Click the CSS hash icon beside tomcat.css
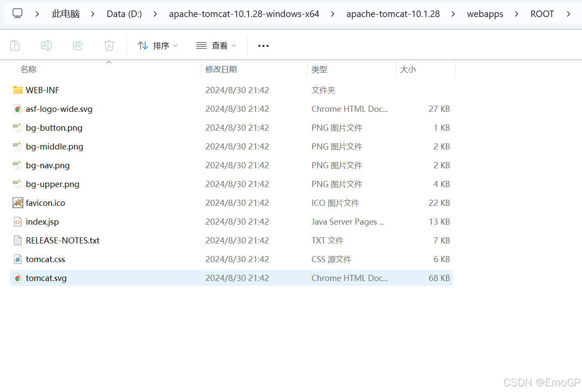The height and width of the screenshot is (392, 582). (x=17, y=259)
